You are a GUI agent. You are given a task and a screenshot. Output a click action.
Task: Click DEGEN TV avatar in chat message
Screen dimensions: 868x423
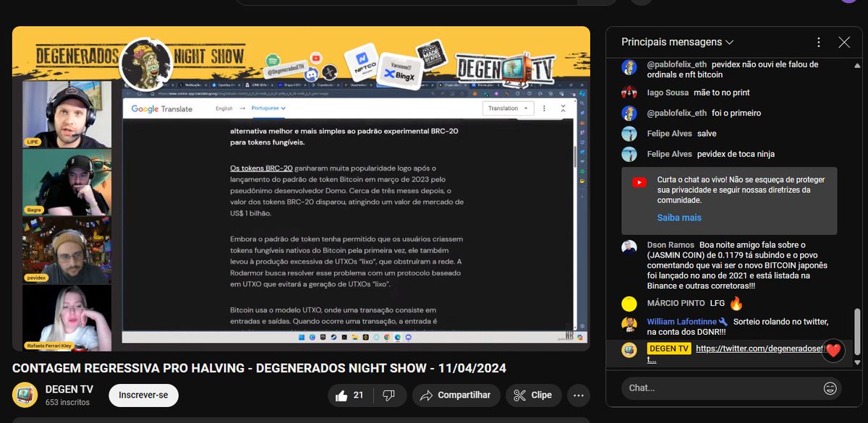[x=629, y=350]
